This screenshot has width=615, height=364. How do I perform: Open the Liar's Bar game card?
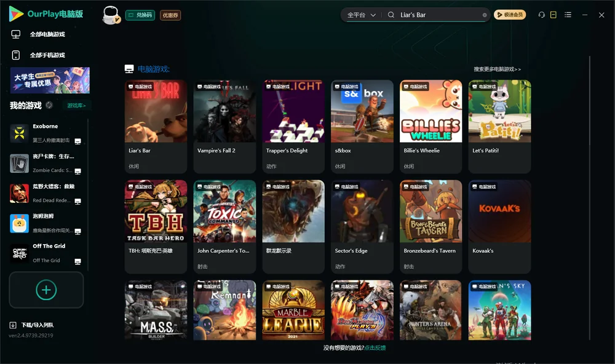[x=156, y=126]
